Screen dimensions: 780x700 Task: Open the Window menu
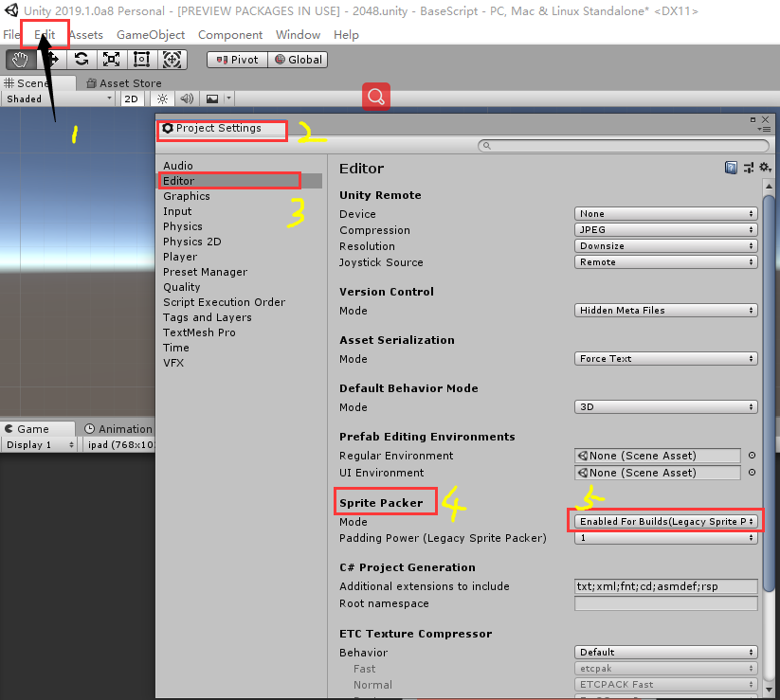tap(298, 35)
